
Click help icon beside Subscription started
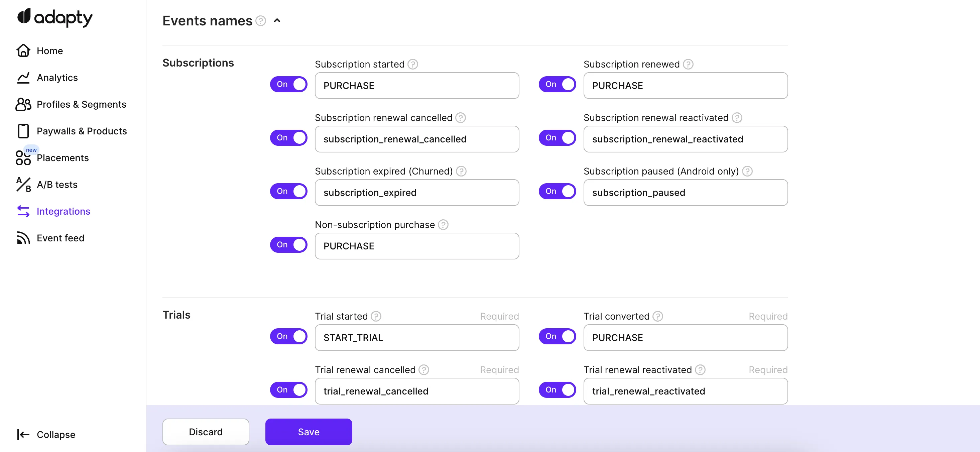413,64
